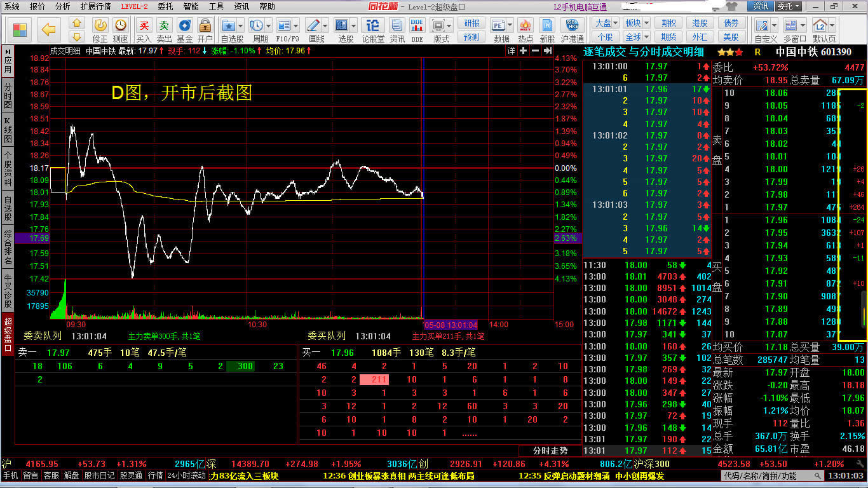Expand the 画线 dropdown arrow

point(325,26)
